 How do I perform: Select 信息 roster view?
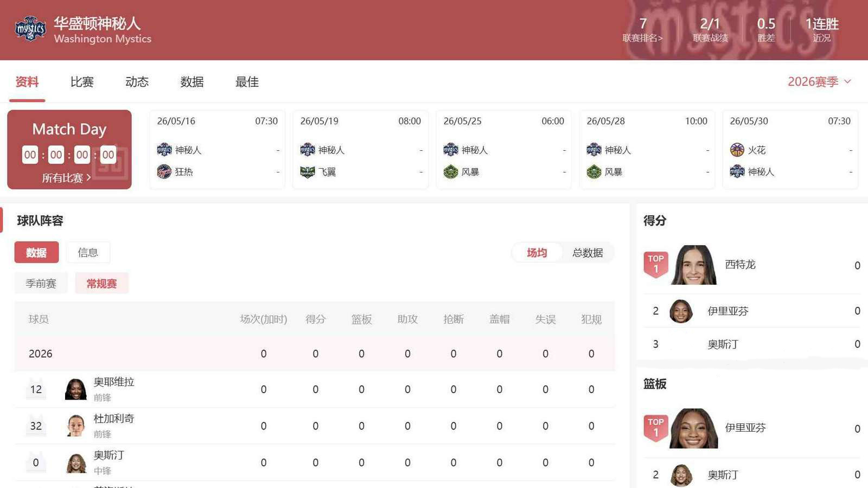(88, 253)
